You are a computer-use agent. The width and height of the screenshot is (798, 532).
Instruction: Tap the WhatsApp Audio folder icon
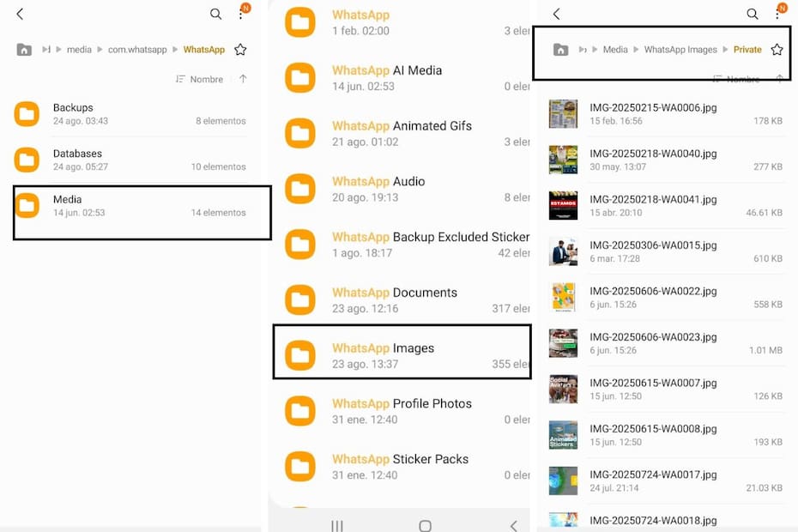click(x=300, y=189)
